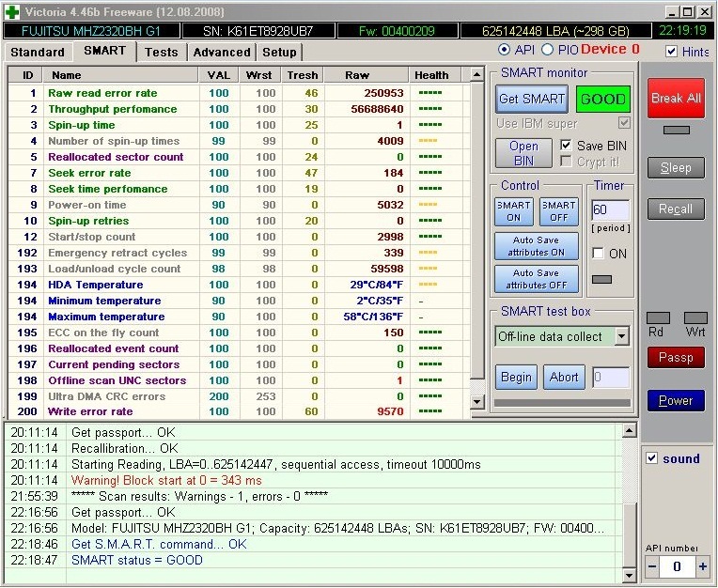The height and width of the screenshot is (588, 718).
Task: Select the Reallocated sector count row
Action: coord(238,157)
